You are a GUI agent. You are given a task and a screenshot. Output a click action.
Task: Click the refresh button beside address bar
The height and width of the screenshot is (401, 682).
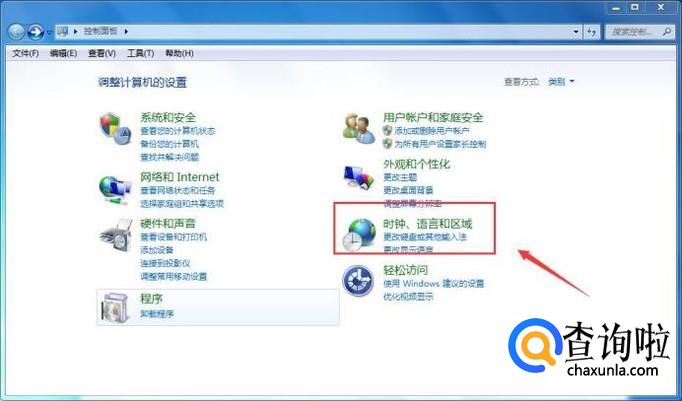click(x=592, y=32)
